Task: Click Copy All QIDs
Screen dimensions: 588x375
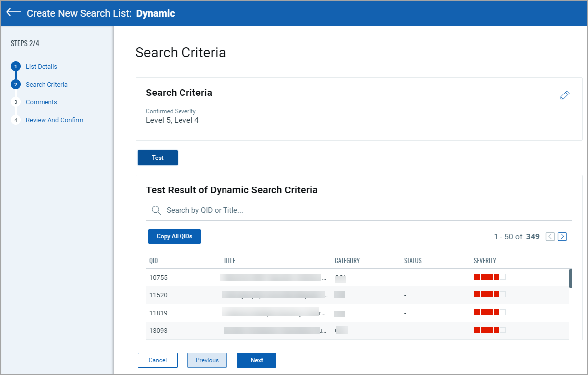Action: click(x=174, y=236)
